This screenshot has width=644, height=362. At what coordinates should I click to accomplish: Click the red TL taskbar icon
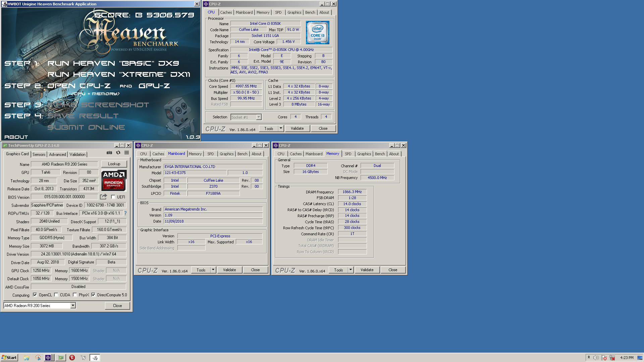(72, 358)
